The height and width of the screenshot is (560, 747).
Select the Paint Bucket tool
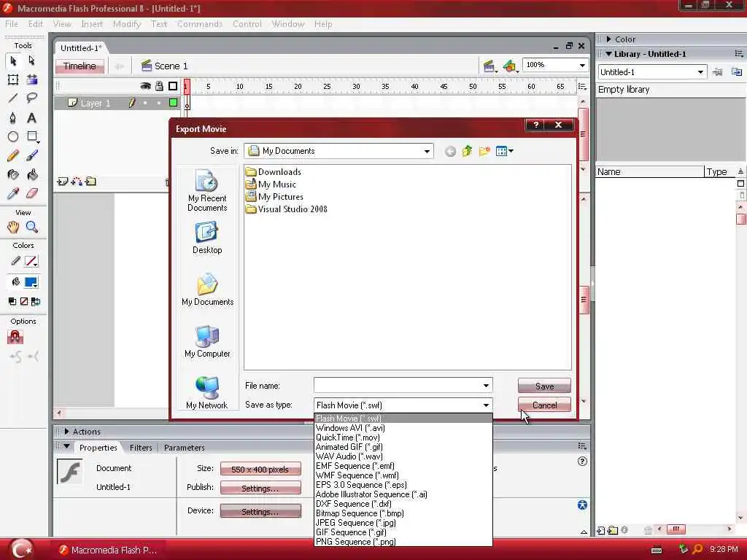coord(32,175)
